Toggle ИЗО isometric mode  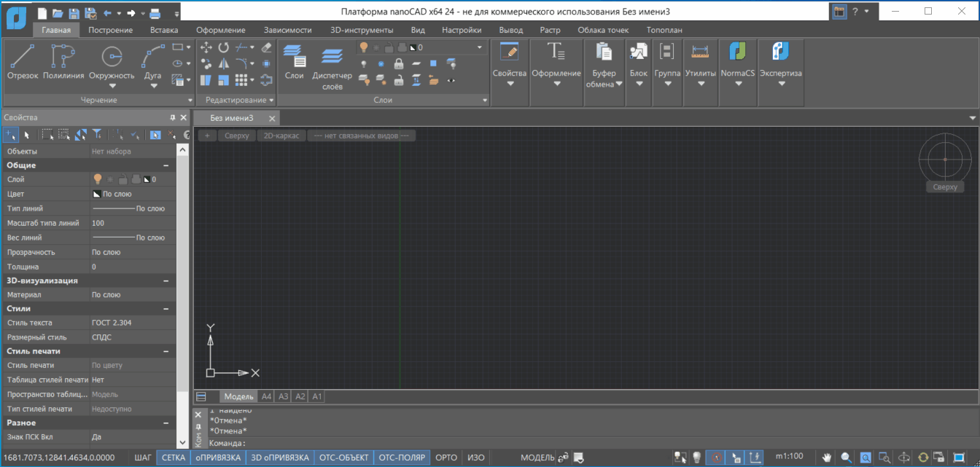point(476,458)
